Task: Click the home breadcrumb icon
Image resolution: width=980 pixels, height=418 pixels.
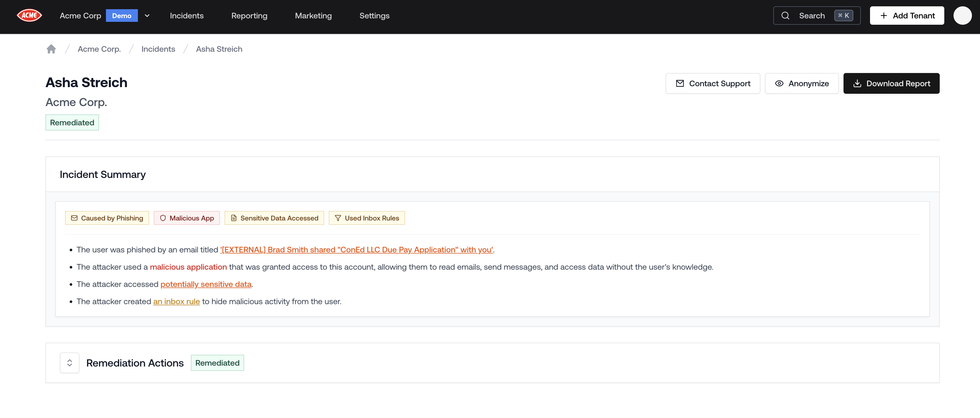Action: click(51, 49)
